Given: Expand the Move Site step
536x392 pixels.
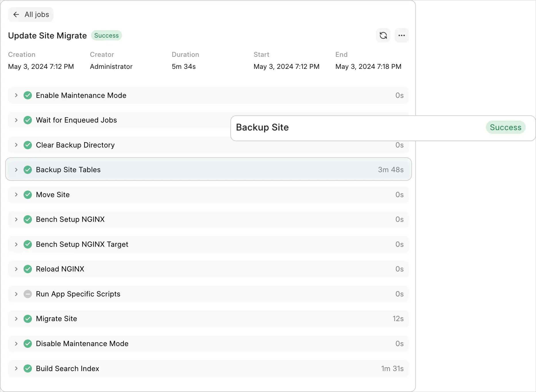Looking at the screenshot, I should [16, 195].
